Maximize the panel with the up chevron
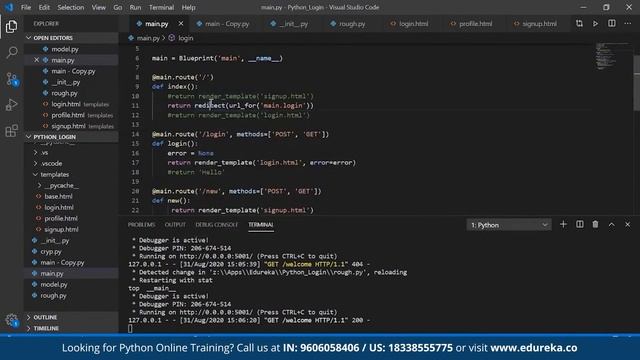 pos(611,224)
